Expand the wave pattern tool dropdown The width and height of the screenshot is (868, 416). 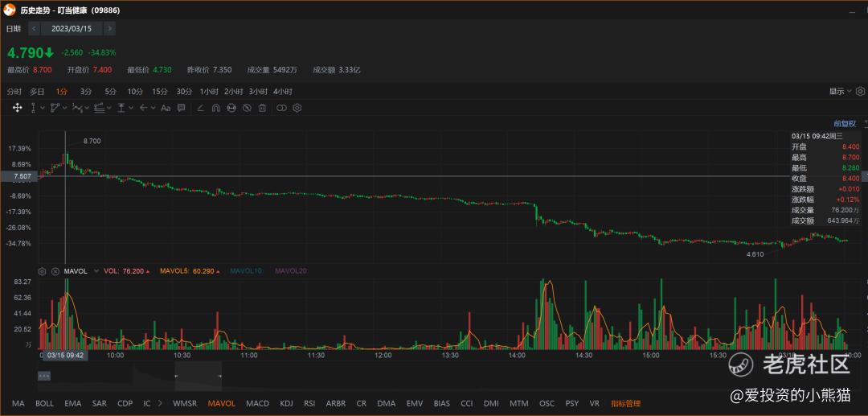(x=87, y=108)
